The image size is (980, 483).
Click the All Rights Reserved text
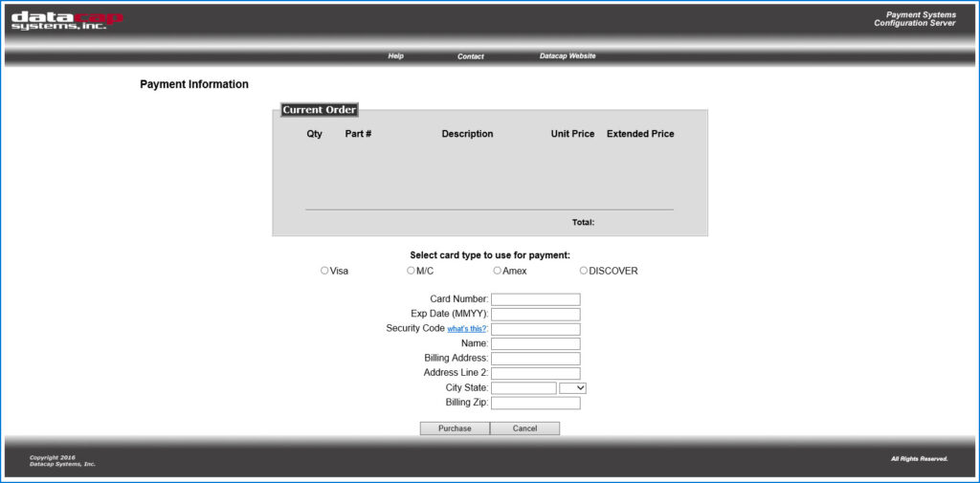920,459
